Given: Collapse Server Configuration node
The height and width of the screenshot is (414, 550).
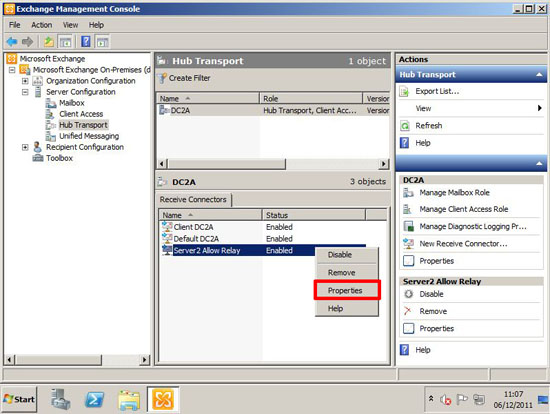Looking at the screenshot, I should tap(25, 92).
